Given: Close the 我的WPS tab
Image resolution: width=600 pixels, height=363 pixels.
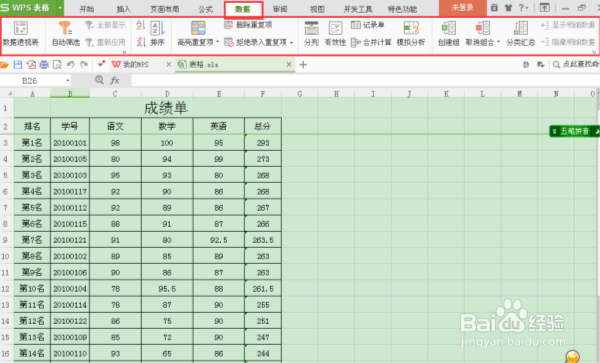Looking at the screenshot, I should [169, 65].
